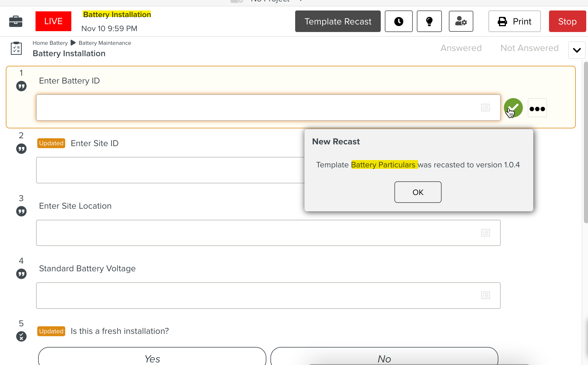Go to Battery Maintenance breadcrumb
The width and height of the screenshot is (588, 365).
click(x=105, y=43)
